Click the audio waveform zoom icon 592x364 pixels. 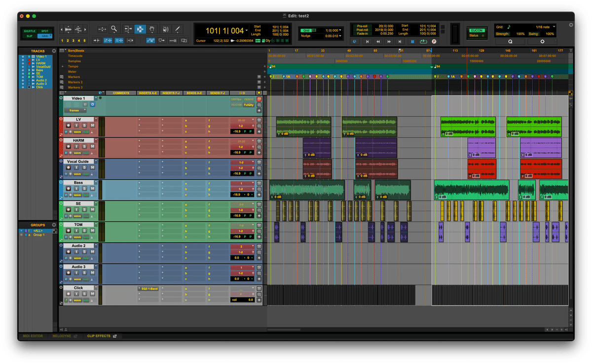pyautogui.click(x=67, y=29)
